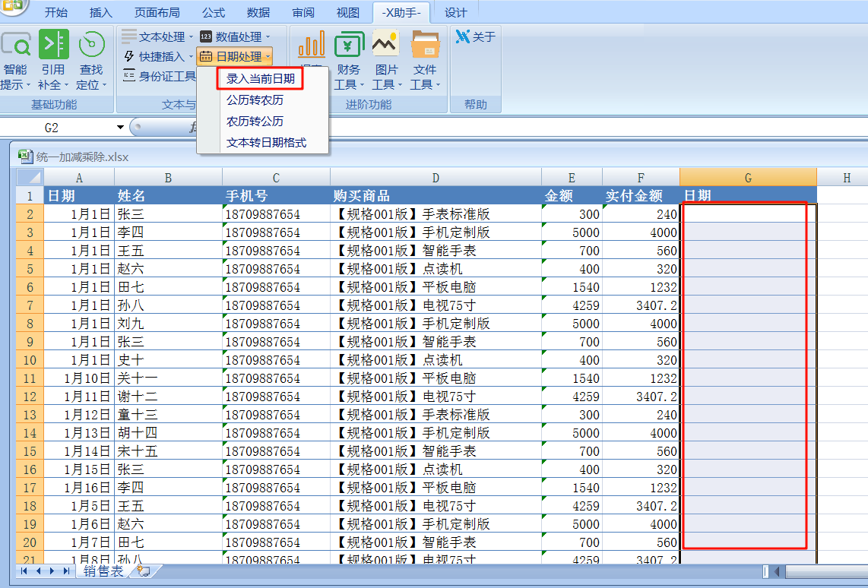Select row 12 header
This screenshot has height=588, width=868.
(x=30, y=397)
